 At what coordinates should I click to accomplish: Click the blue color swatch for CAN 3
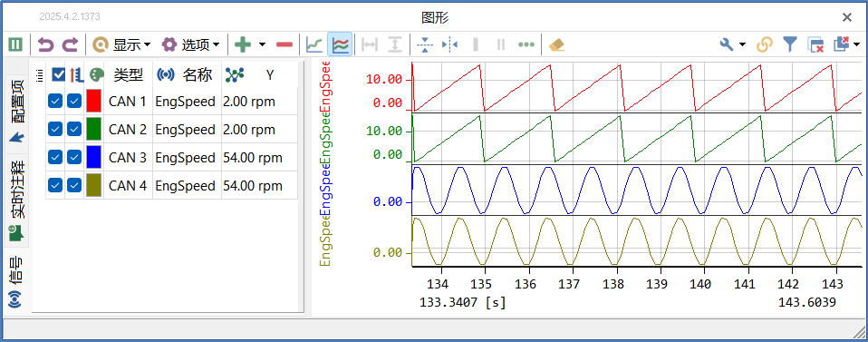click(93, 158)
